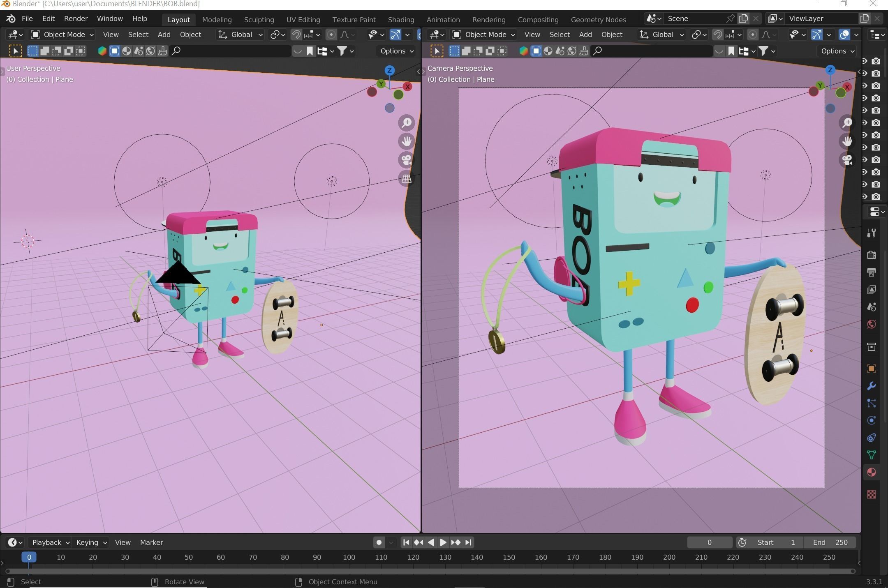Open the Texture properties tab
This screenshot has height=588, width=888.
pos(872,494)
